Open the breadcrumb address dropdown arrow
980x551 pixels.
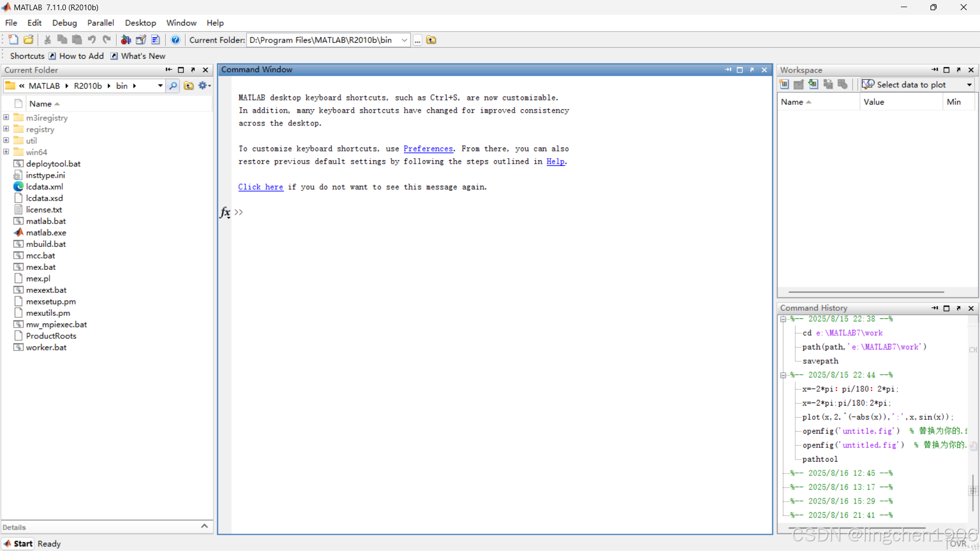(160, 86)
